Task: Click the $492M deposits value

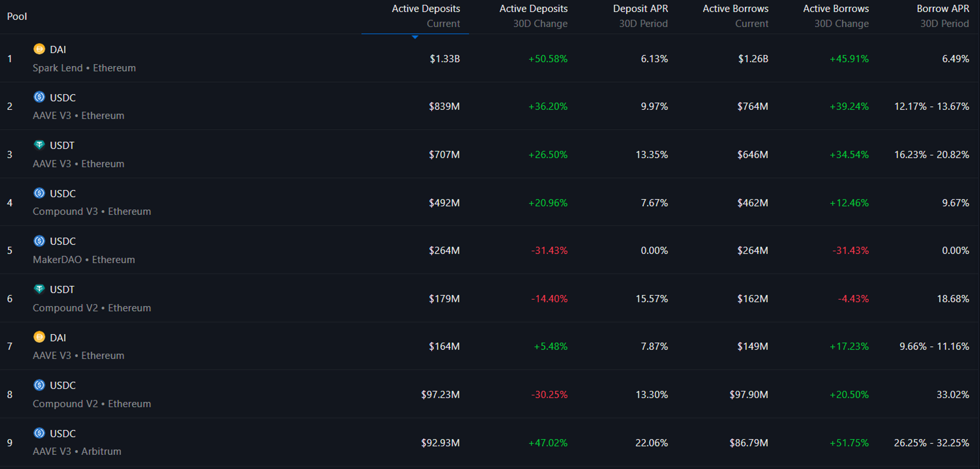Action: point(444,203)
